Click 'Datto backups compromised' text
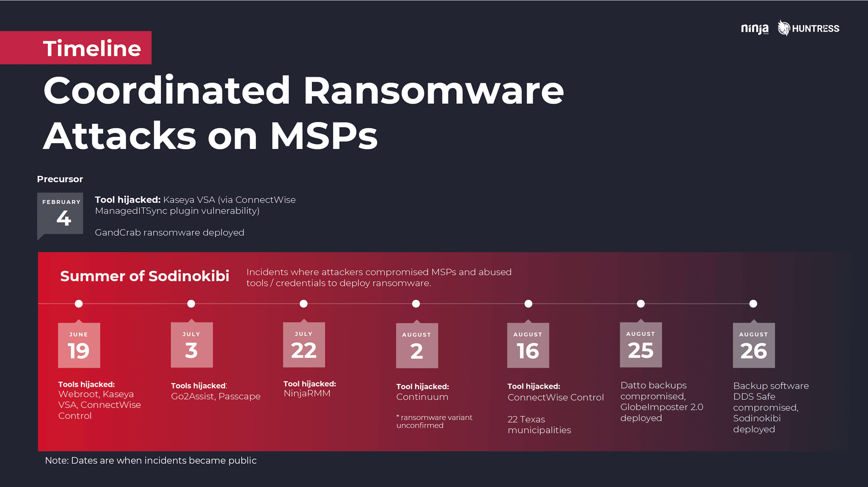 [662, 402]
